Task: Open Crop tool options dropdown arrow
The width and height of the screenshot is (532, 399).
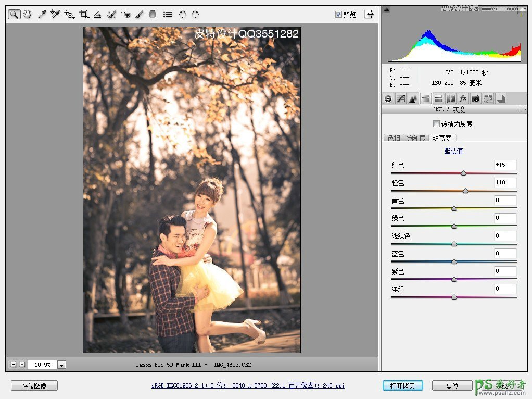Action: (x=88, y=18)
